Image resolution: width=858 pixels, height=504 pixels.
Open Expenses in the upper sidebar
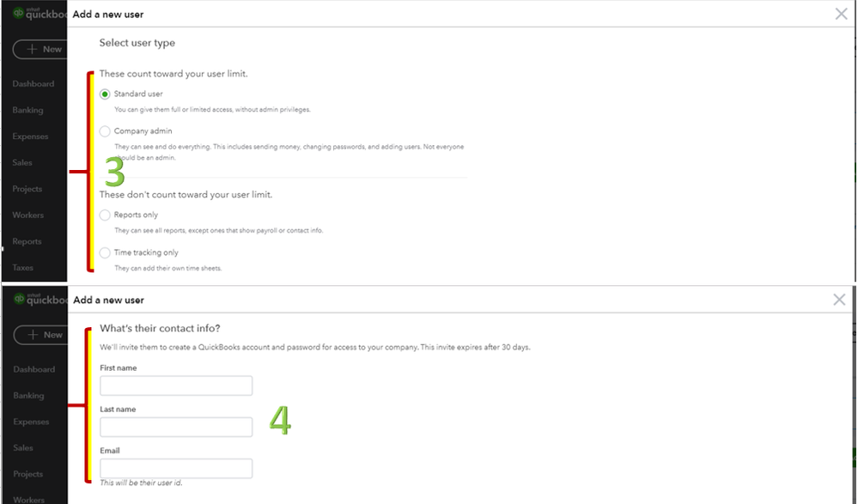click(x=30, y=137)
